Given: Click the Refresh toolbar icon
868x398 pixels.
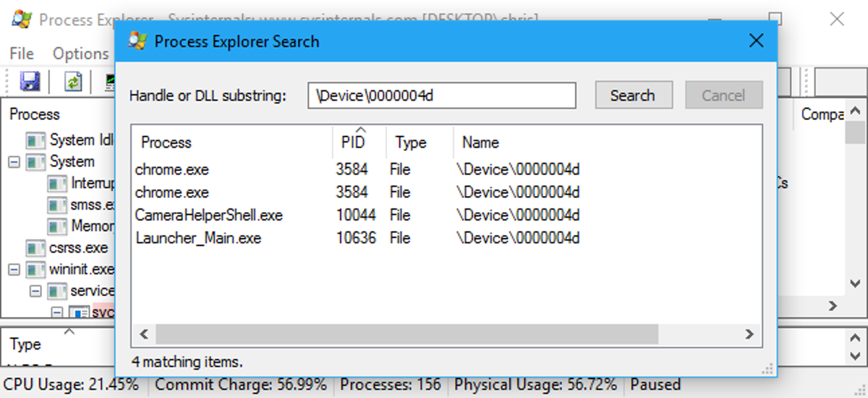Looking at the screenshot, I should [x=73, y=81].
